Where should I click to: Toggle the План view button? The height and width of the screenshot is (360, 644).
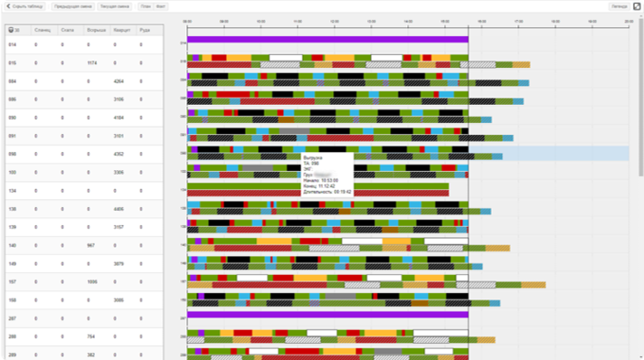click(146, 6)
